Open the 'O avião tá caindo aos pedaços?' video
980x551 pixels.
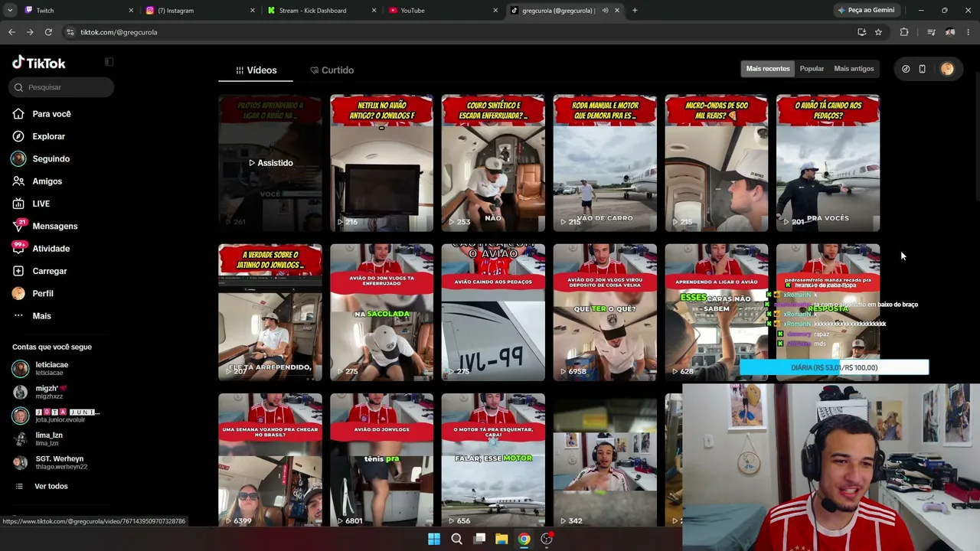[828, 163]
